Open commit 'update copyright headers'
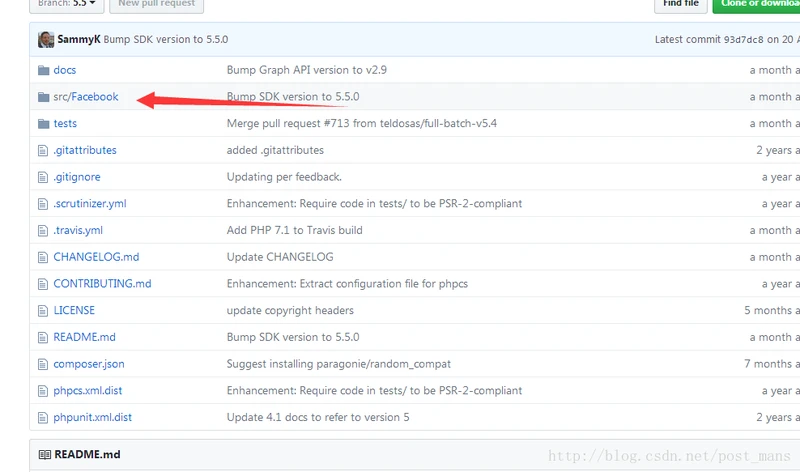The height and width of the screenshot is (472, 800). tap(290, 310)
